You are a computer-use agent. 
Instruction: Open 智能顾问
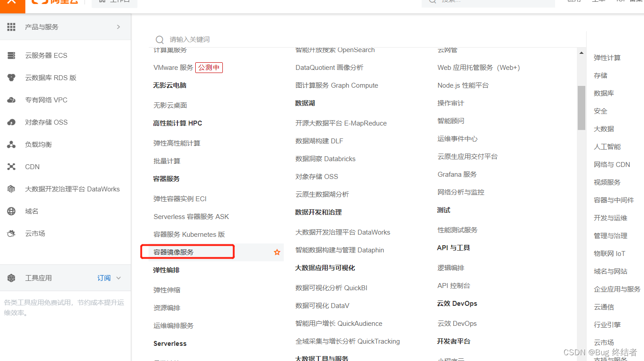(x=451, y=121)
